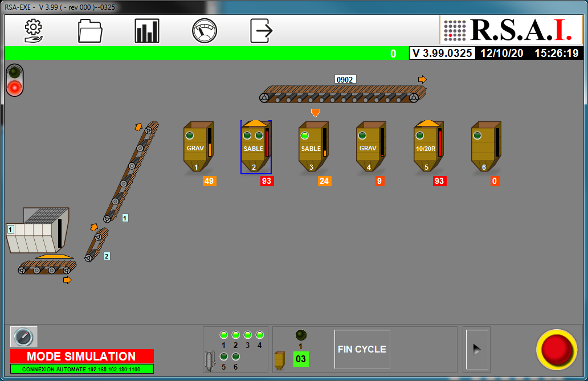588x381 pixels.
Task: Open the bar chart statistics icon
Action: coord(147,31)
